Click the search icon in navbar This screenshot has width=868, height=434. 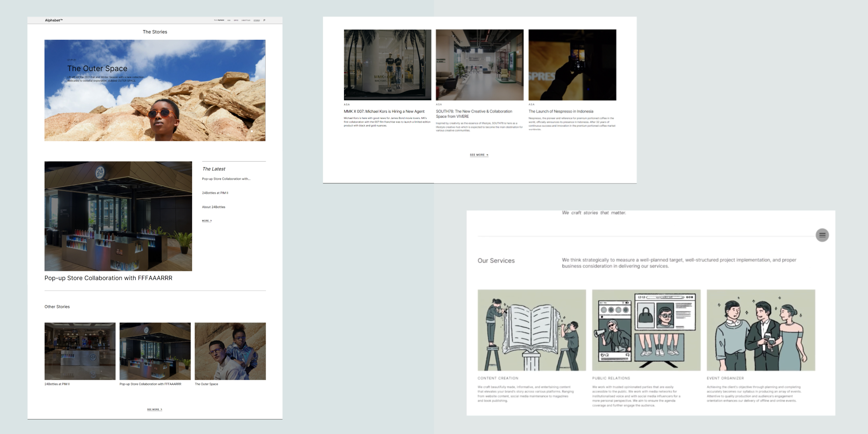point(264,20)
